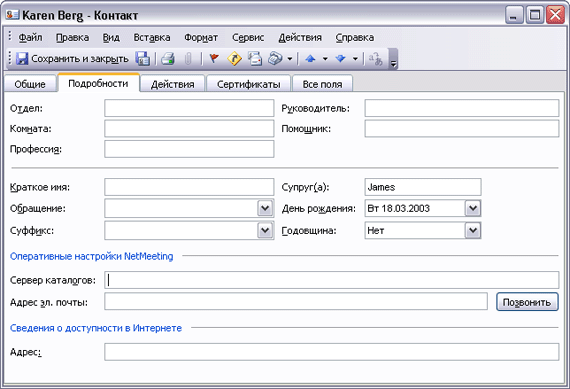
Task: Expand the Суффикс dropdown arrow
Action: click(x=265, y=230)
